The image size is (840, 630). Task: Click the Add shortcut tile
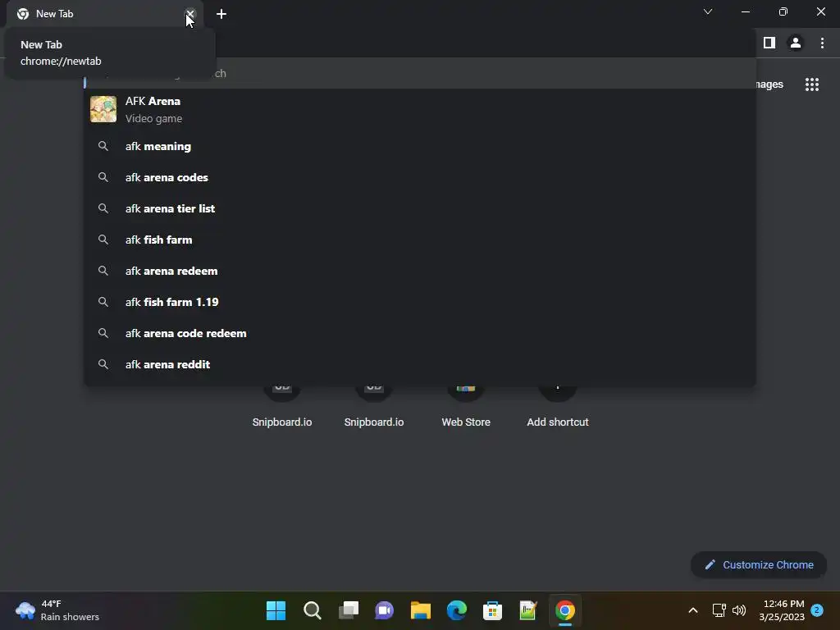557,405
